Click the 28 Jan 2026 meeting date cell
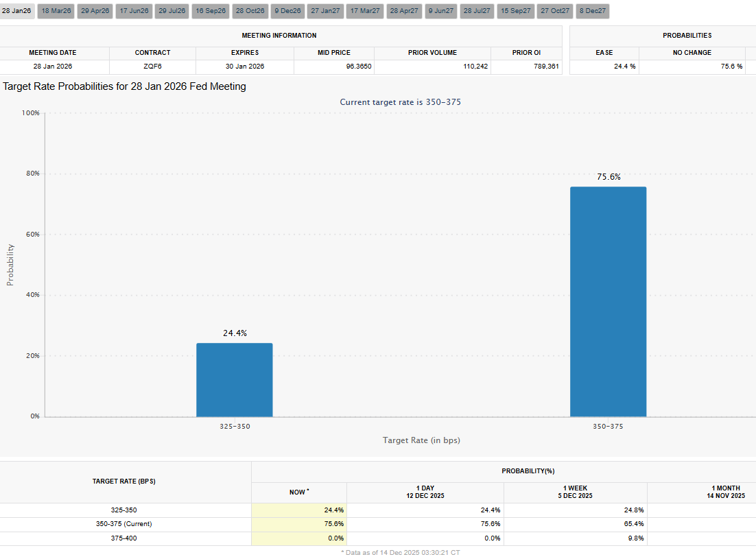The width and height of the screenshot is (756, 559). click(x=53, y=67)
